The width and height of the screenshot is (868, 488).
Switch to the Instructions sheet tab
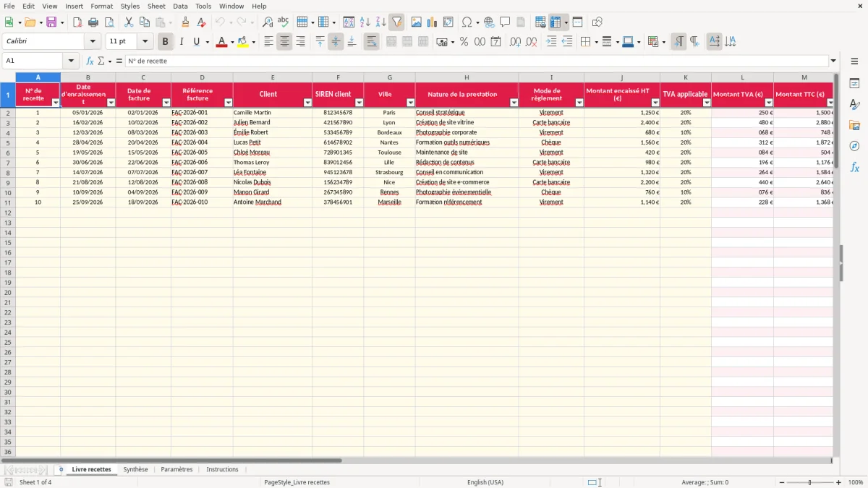[x=222, y=469]
